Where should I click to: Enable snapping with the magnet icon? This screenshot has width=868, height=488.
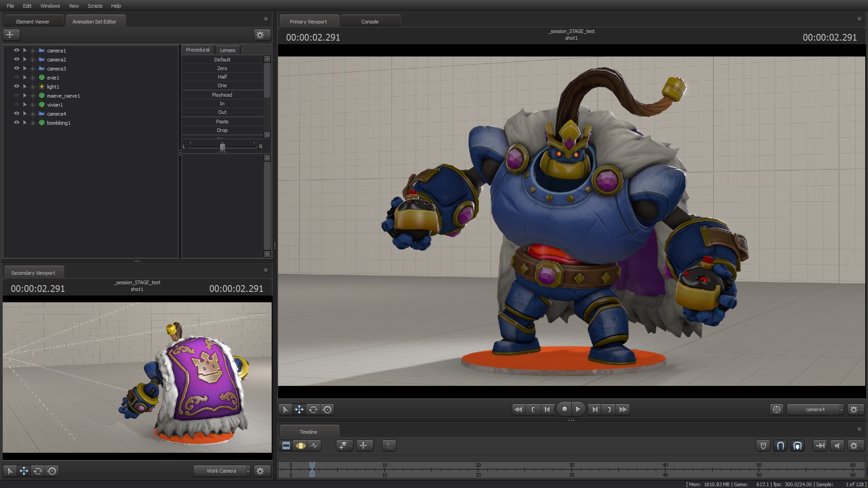coord(780,446)
